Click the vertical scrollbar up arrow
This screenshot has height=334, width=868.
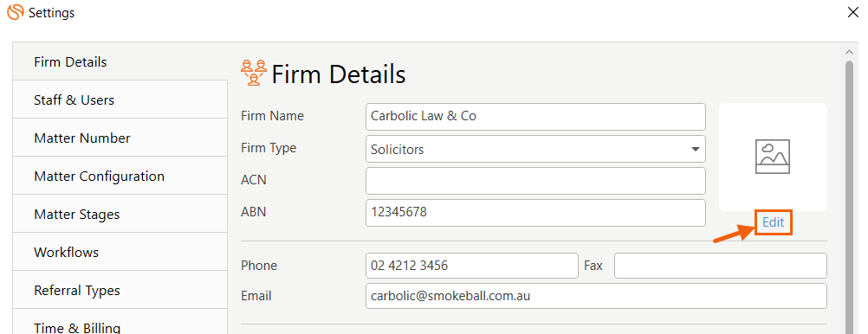849,51
